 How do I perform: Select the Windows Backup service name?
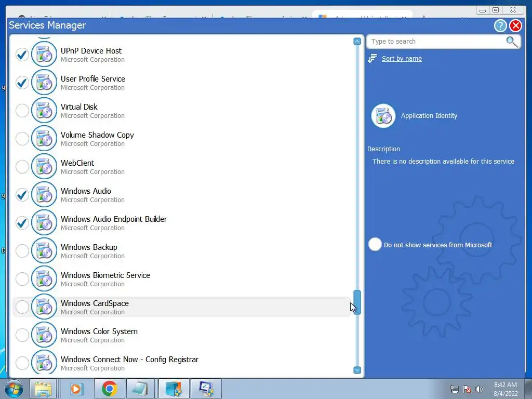pos(89,247)
